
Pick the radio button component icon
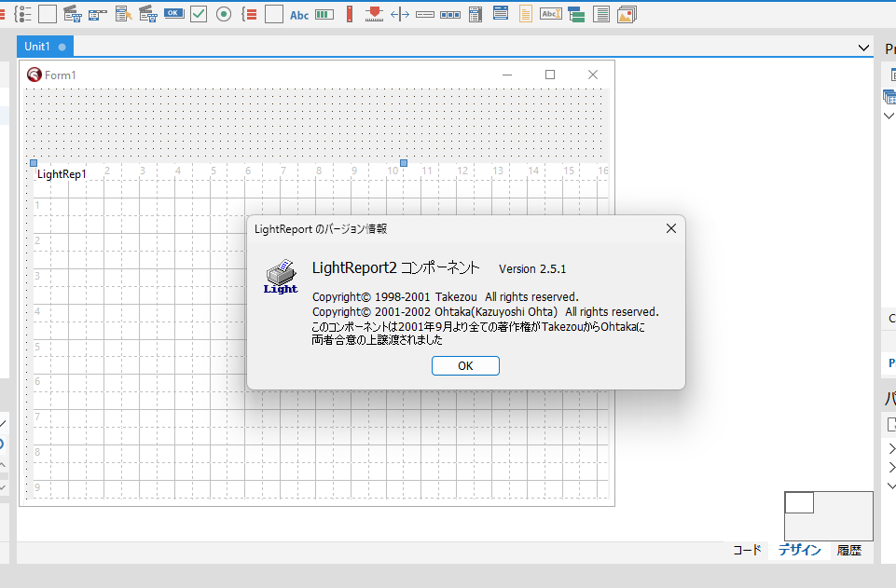point(224,14)
